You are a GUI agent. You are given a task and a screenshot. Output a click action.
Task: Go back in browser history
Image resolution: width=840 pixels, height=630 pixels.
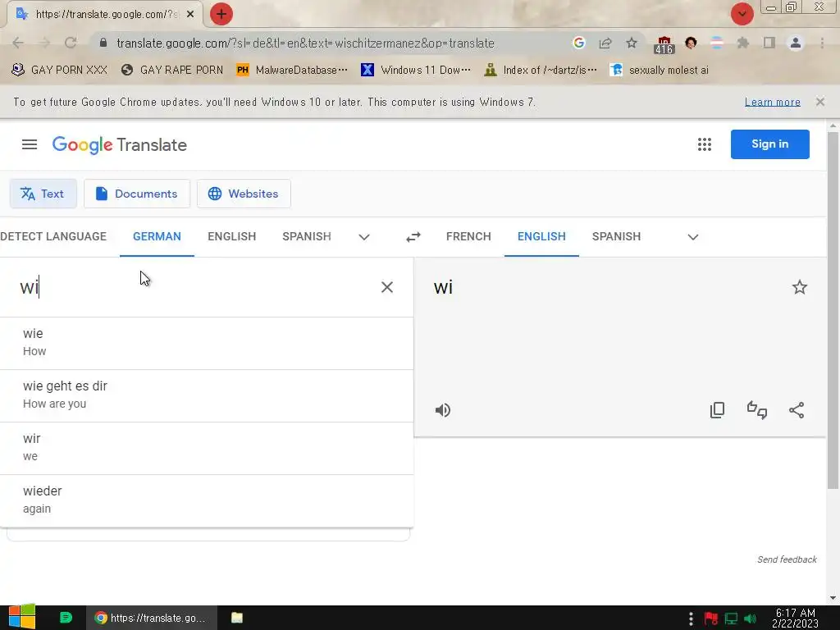[x=18, y=43]
